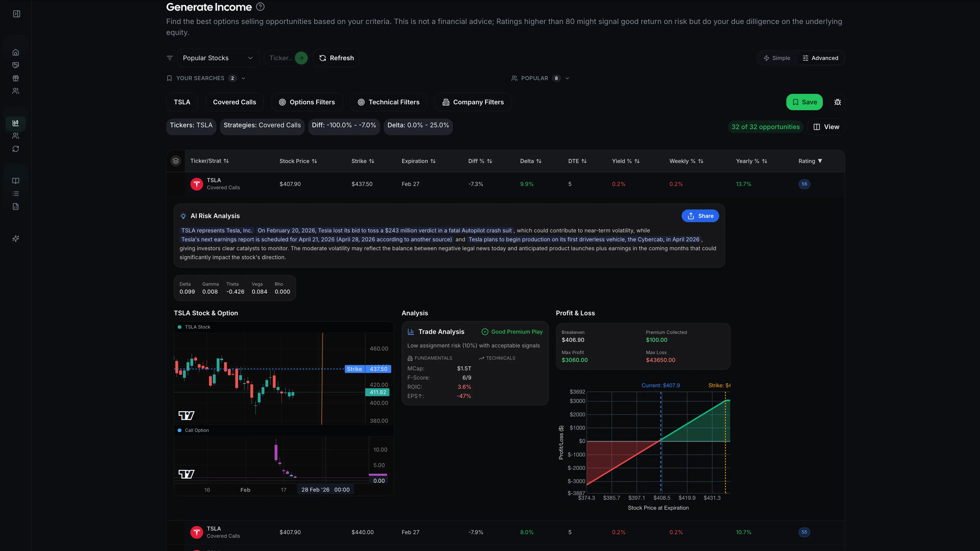Viewport: 980px width, 551px height.
Task: Sort by Ticker/Strat column
Action: tap(210, 161)
